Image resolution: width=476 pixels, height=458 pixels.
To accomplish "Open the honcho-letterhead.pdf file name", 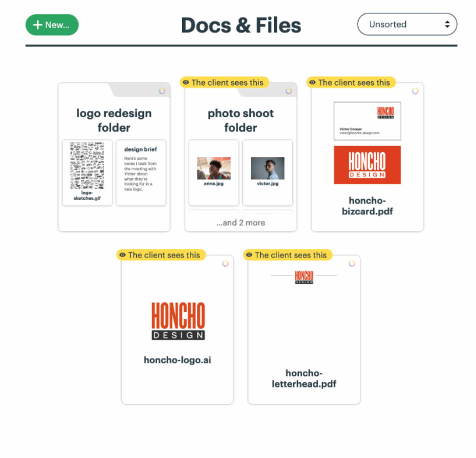I will pyautogui.click(x=304, y=378).
